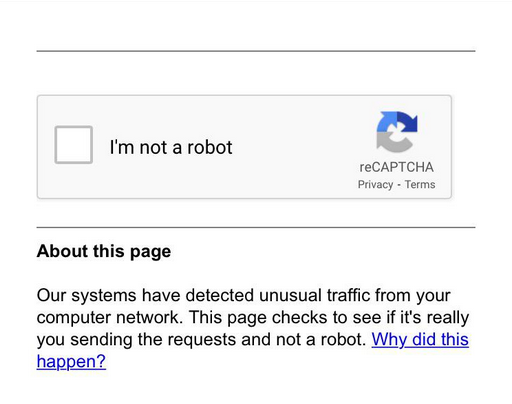Click the reCAPTCHA brand name text
Viewport: 512px width, 404px height.
pos(396,167)
